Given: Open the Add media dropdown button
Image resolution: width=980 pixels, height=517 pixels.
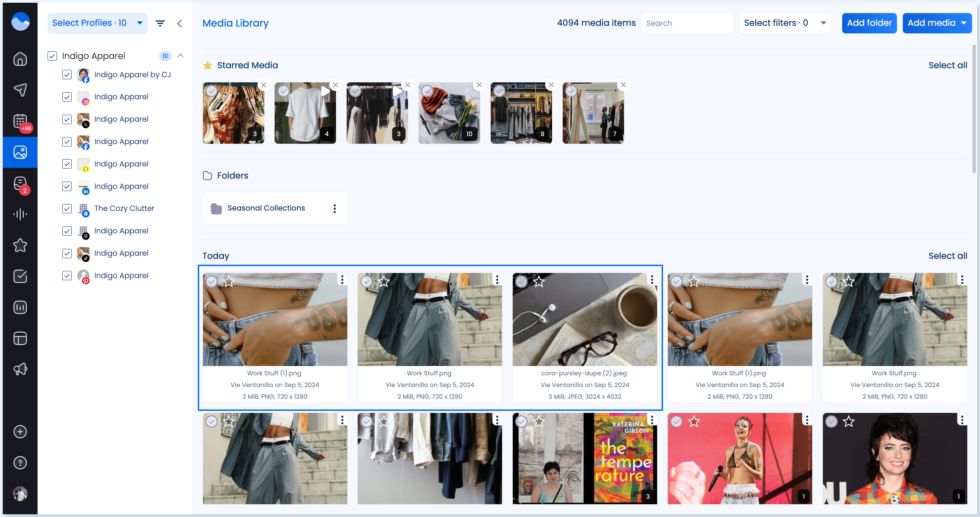Looking at the screenshot, I should (x=937, y=23).
